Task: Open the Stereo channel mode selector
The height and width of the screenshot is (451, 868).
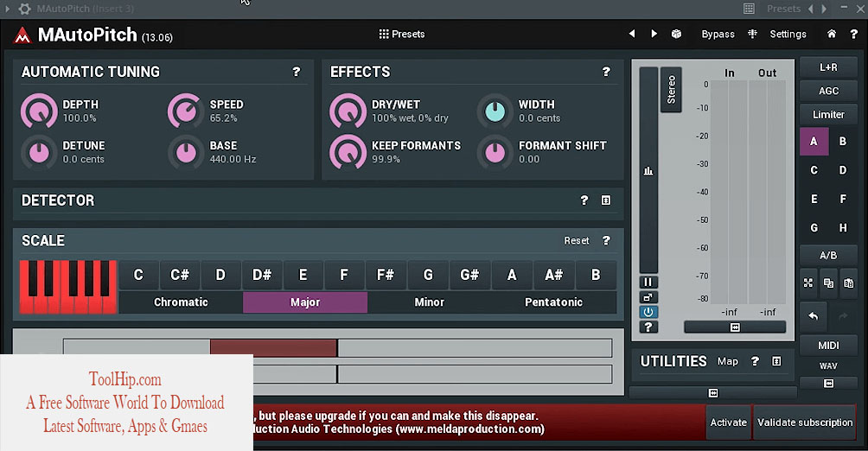Action: coord(671,90)
